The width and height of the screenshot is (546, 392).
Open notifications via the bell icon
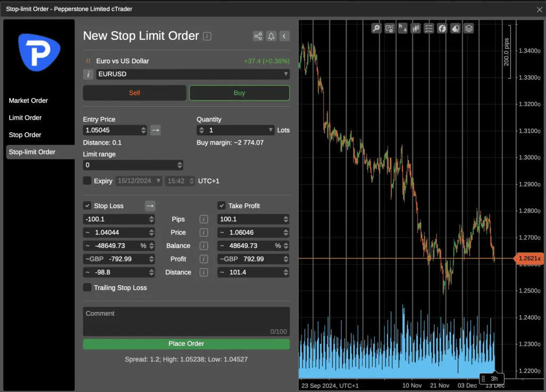tap(271, 36)
